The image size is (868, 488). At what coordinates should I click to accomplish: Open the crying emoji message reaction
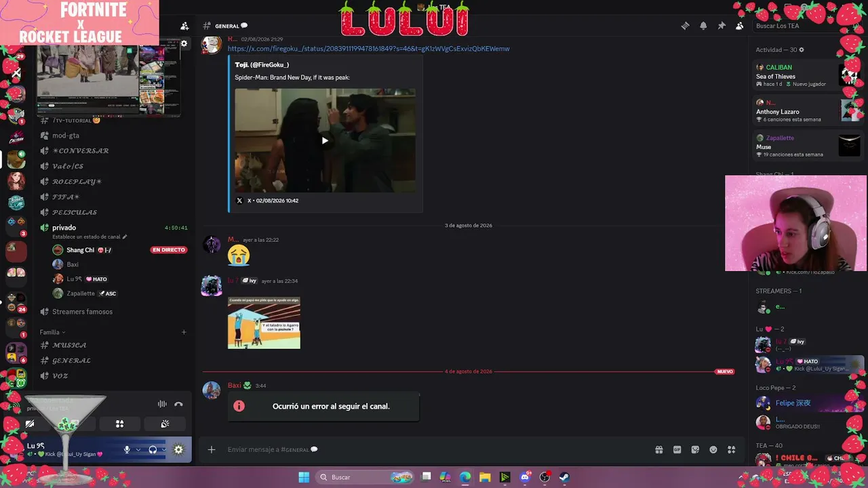239,256
